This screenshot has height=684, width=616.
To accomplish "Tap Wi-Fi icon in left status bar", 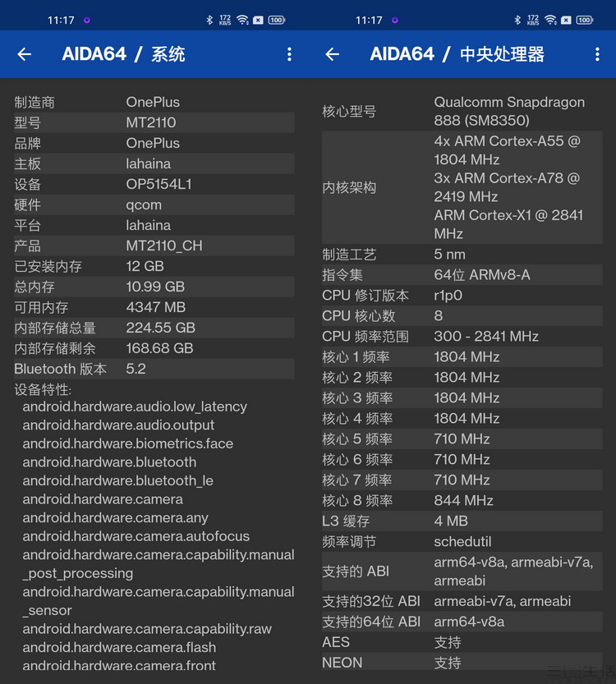I will click(x=242, y=20).
